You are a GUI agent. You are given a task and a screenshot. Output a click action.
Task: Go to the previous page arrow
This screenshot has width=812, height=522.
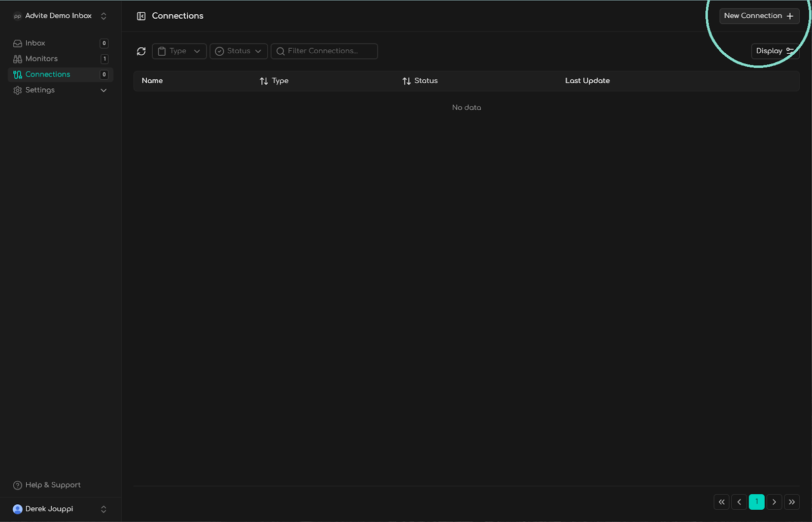[739, 502]
